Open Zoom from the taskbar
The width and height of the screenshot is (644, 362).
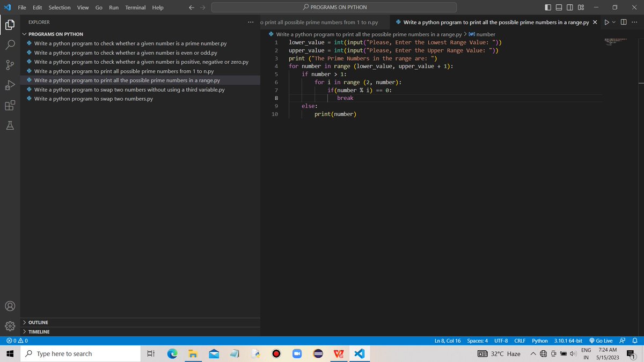click(297, 353)
